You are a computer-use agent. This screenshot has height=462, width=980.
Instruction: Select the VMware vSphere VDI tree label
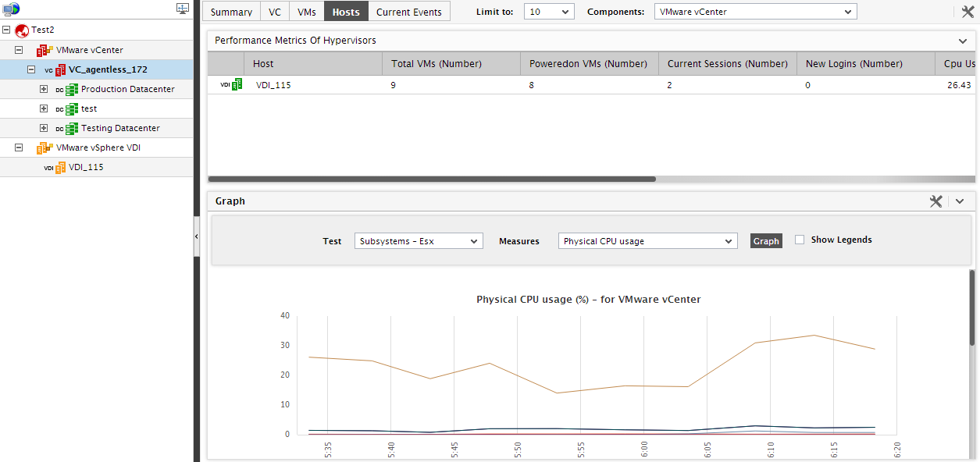[x=98, y=147]
